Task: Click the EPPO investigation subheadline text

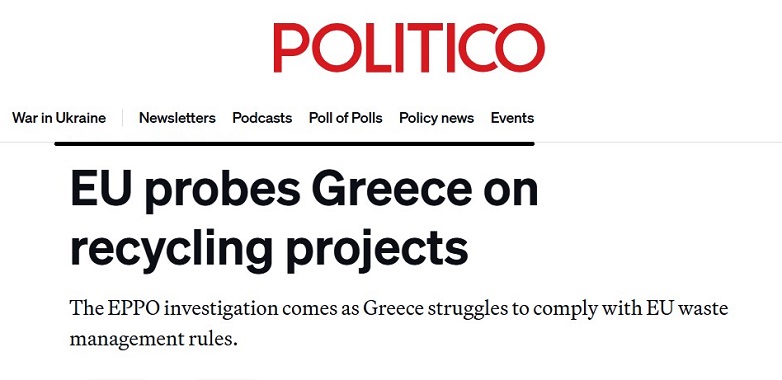Action: [399, 323]
